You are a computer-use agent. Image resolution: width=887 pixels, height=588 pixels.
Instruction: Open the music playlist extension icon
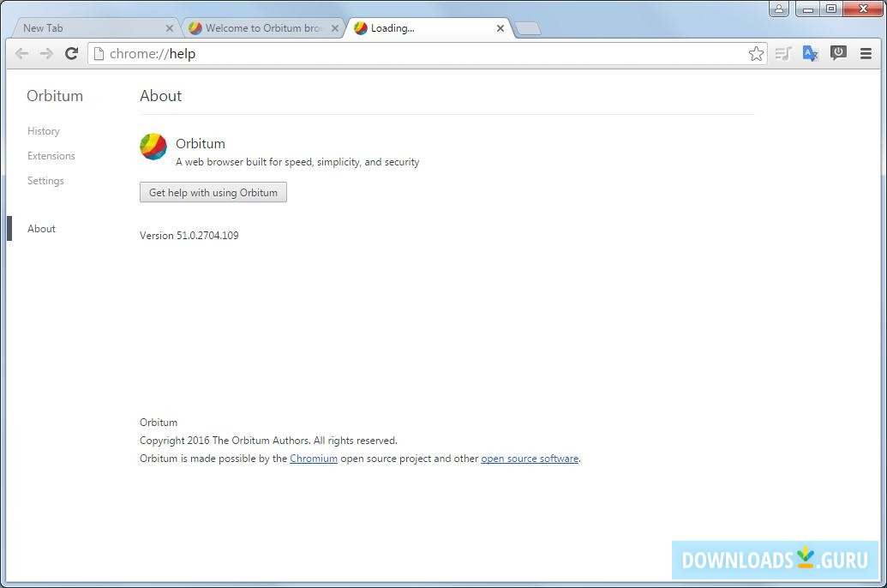(x=783, y=54)
